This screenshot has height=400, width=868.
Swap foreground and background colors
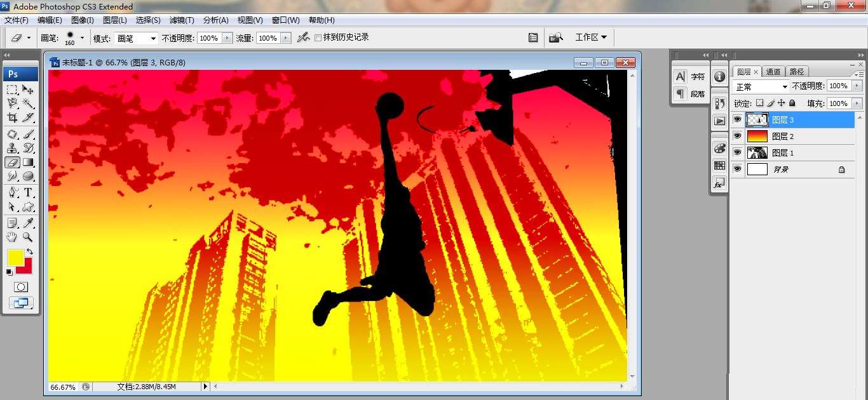click(x=29, y=251)
